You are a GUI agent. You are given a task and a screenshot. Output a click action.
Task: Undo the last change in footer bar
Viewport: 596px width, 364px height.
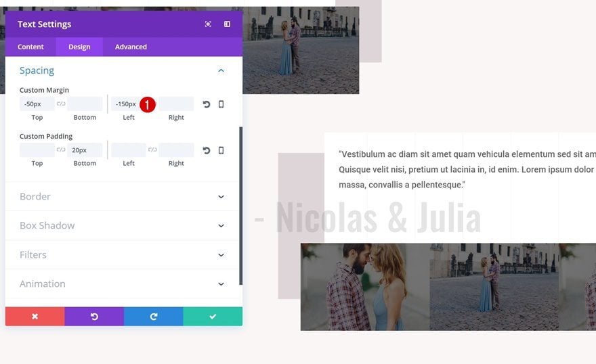click(x=94, y=317)
